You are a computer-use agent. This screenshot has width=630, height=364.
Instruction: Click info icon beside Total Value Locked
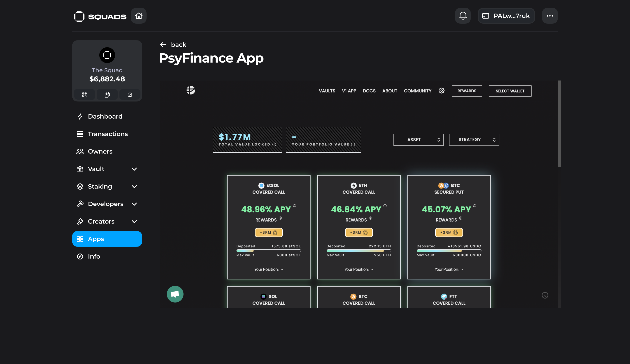(x=274, y=145)
